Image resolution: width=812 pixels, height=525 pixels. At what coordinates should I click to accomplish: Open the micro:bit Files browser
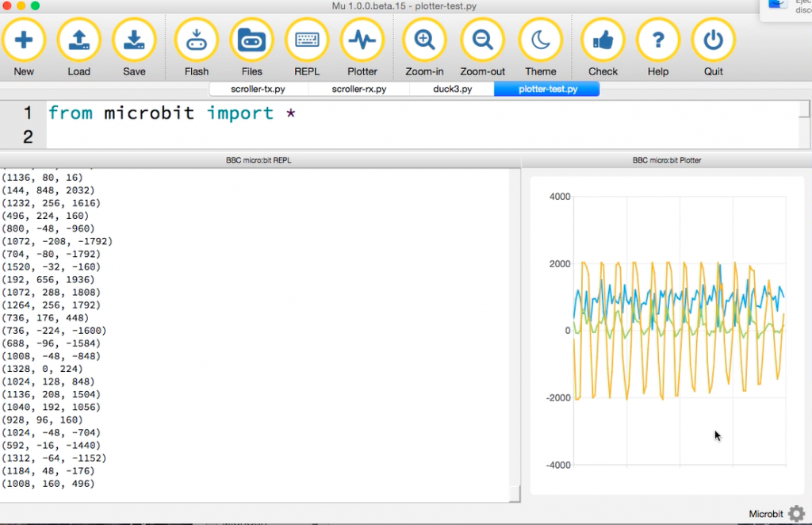coord(251,40)
